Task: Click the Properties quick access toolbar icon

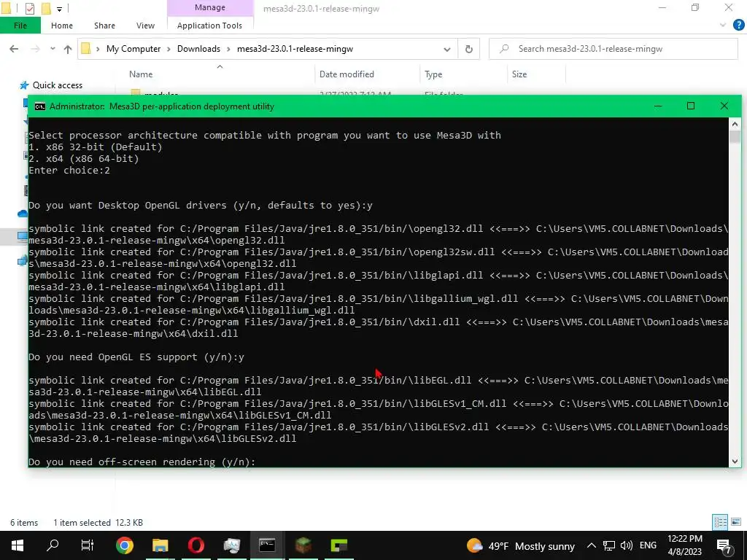Action: point(29,8)
